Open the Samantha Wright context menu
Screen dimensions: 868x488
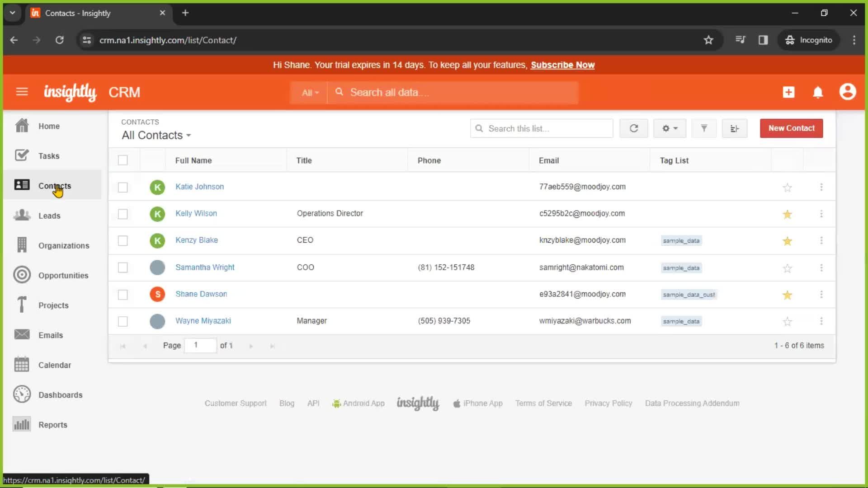(x=821, y=267)
